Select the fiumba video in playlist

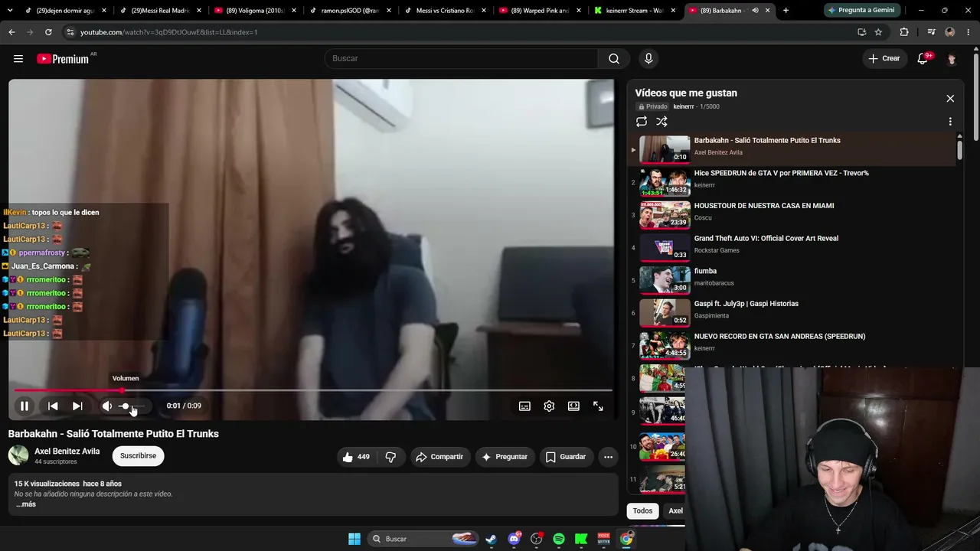point(792,280)
